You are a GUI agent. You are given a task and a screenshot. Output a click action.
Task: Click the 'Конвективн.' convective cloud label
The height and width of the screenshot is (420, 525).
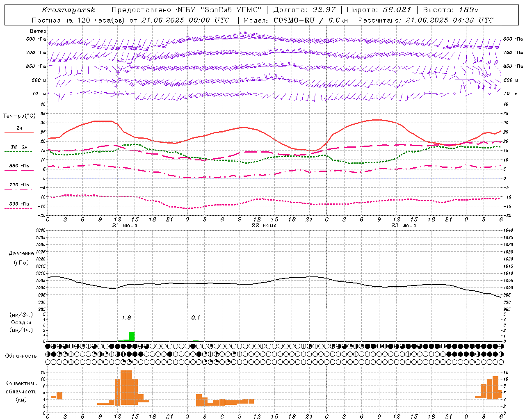point(21,383)
